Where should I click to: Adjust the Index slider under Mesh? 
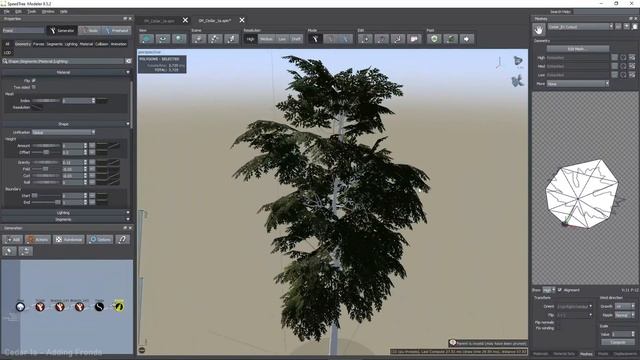[46, 100]
